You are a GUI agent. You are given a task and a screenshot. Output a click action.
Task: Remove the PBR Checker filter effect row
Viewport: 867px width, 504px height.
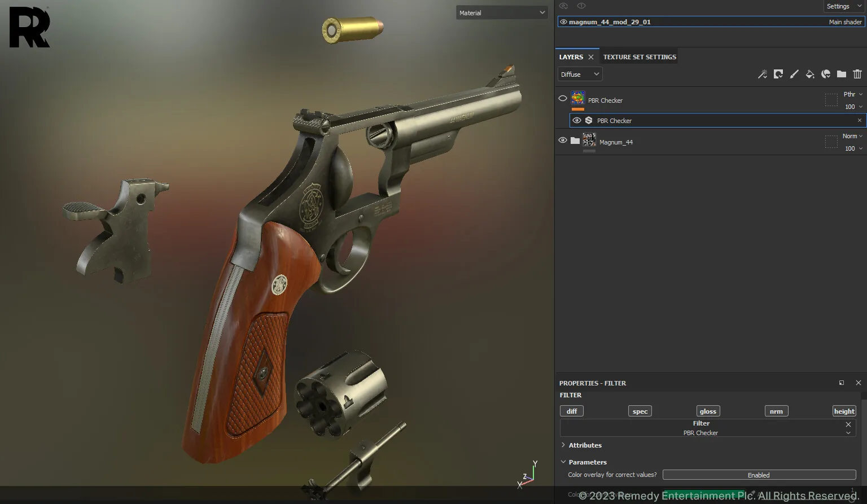coord(859,120)
